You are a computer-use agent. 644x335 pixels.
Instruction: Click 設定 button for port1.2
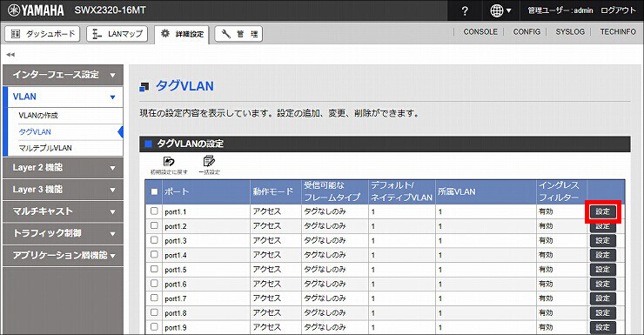(603, 226)
